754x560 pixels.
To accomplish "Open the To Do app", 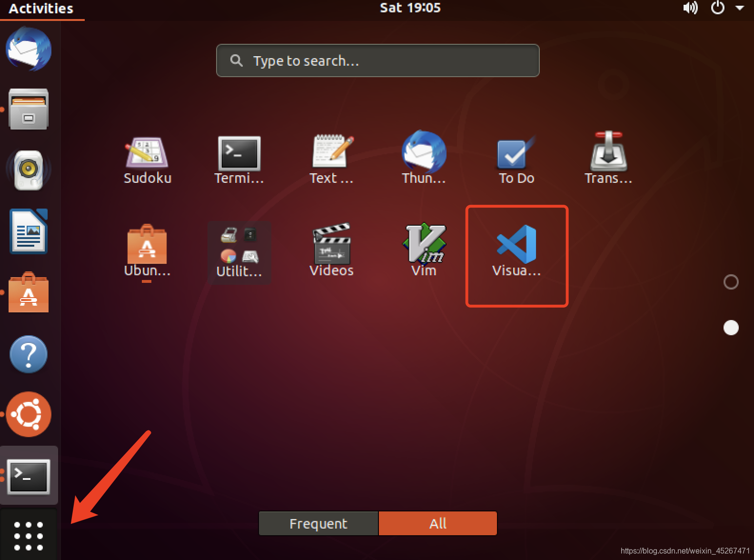I will (x=516, y=160).
